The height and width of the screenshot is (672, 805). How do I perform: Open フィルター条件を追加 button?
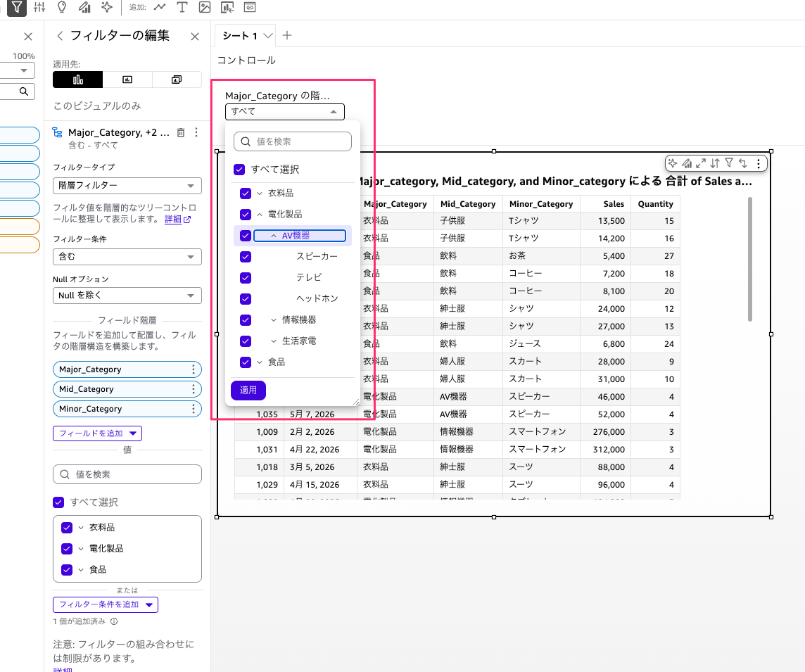(106, 604)
